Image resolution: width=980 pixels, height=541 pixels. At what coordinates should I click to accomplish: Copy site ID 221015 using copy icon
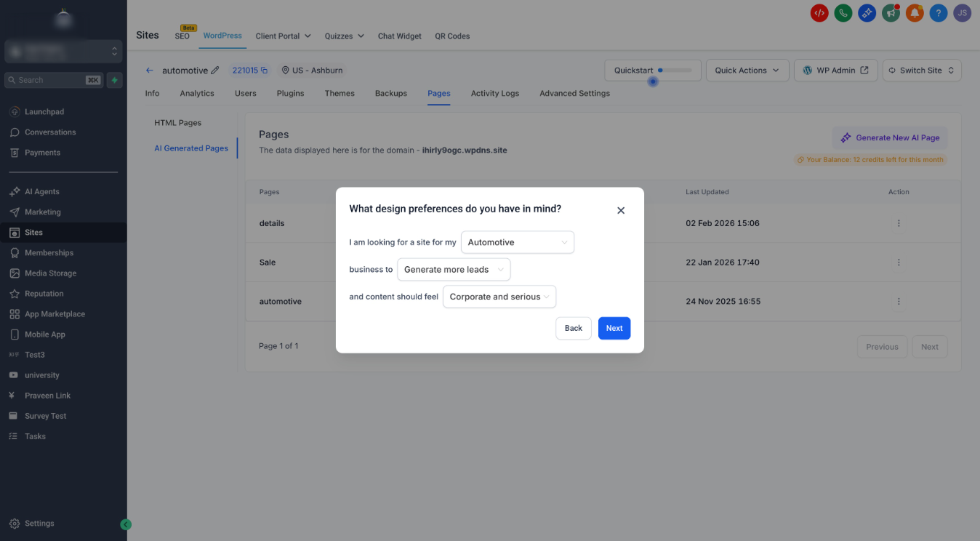click(264, 71)
